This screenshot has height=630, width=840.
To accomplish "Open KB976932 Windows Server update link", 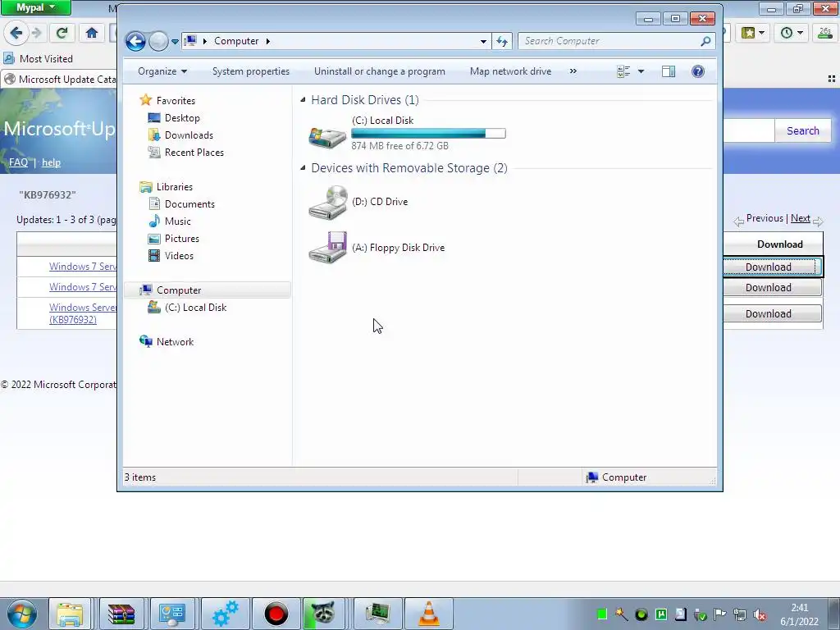I will click(x=83, y=313).
